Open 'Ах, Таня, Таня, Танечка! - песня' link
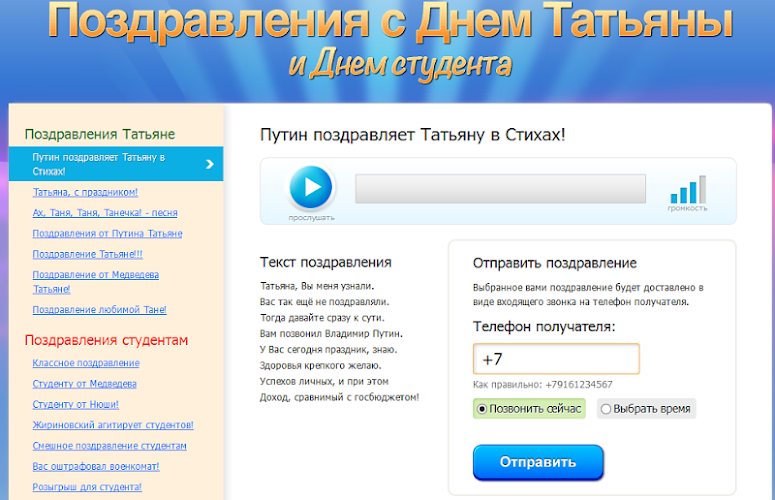Screen dimensions: 775x500 105,212
